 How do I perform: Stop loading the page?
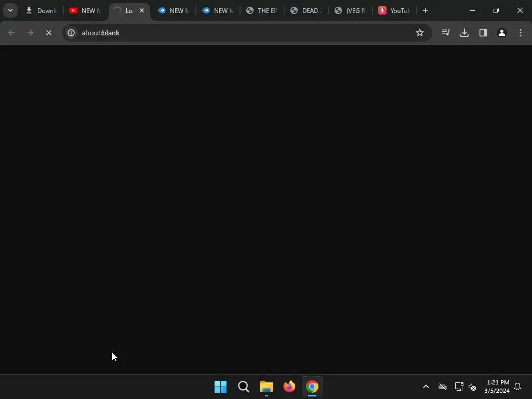click(x=48, y=33)
